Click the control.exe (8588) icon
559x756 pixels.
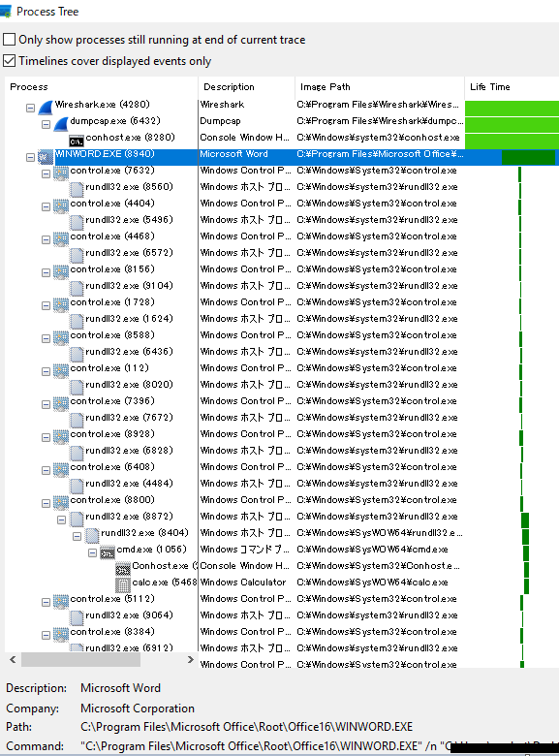tap(61, 338)
